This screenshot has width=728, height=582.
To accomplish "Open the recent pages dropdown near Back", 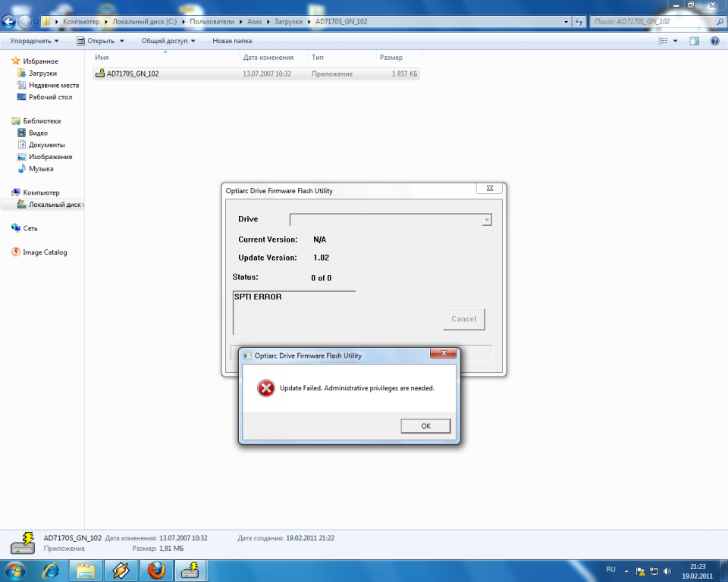I will [x=36, y=22].
